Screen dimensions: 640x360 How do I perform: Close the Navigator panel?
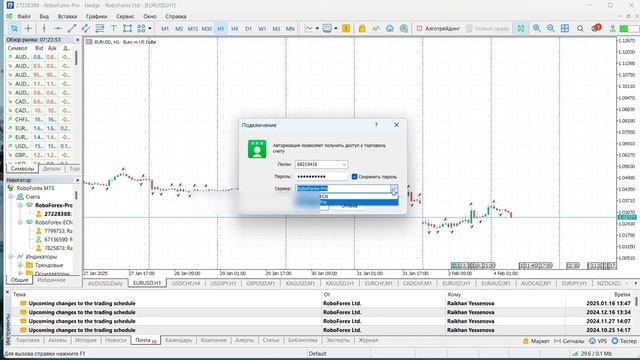[78, 180]
